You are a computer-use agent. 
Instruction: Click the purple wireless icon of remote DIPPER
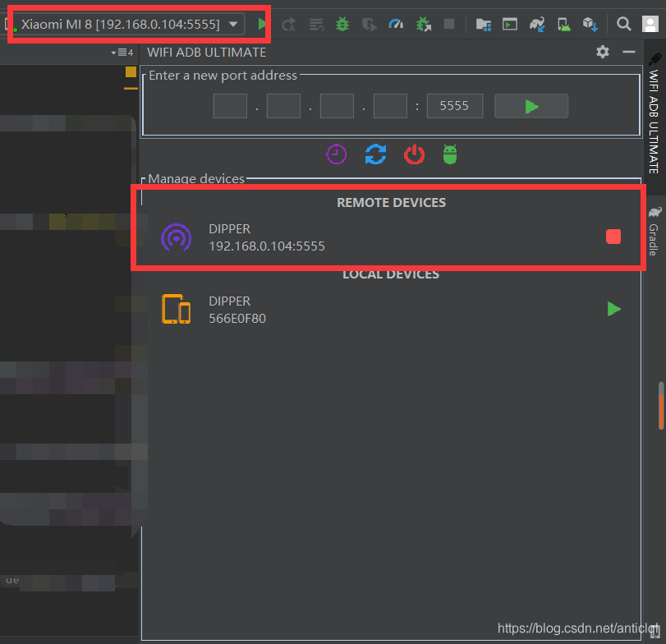[x=177, y=237]
